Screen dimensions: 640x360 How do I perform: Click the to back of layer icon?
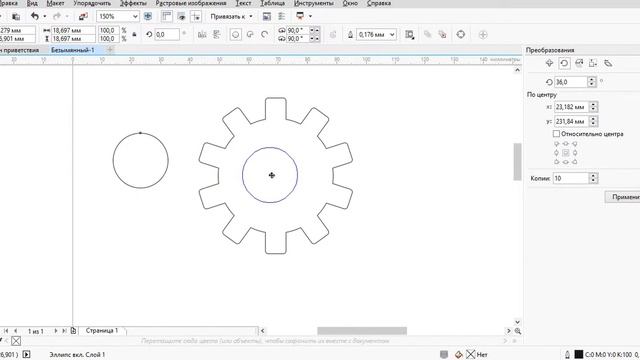(x=442, y=35)
